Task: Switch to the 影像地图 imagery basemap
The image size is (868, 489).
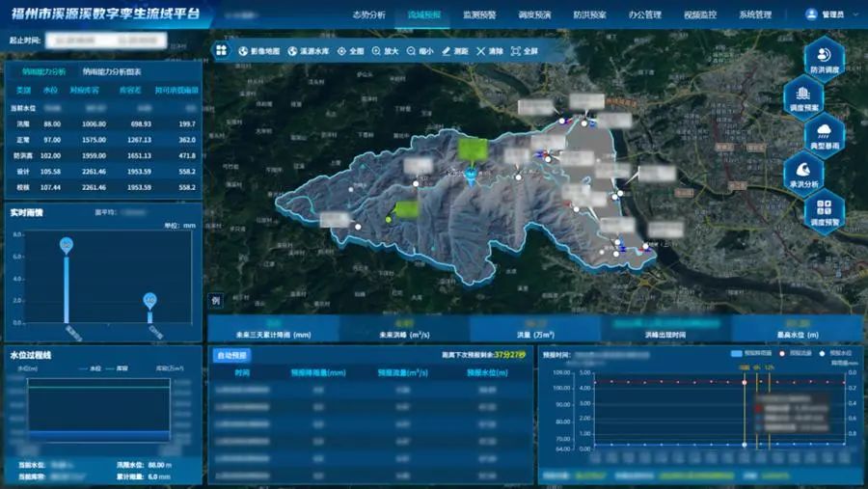Action: 258,50
